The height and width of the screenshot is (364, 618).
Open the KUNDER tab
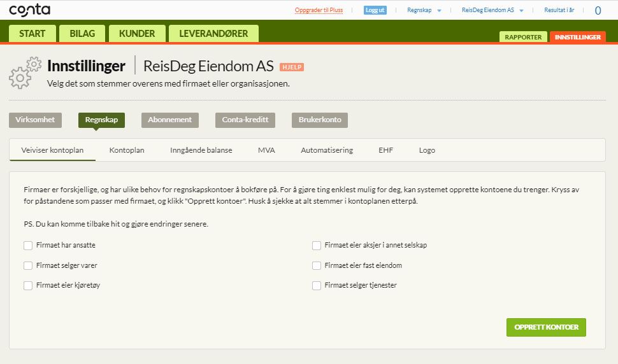[137, 34]
